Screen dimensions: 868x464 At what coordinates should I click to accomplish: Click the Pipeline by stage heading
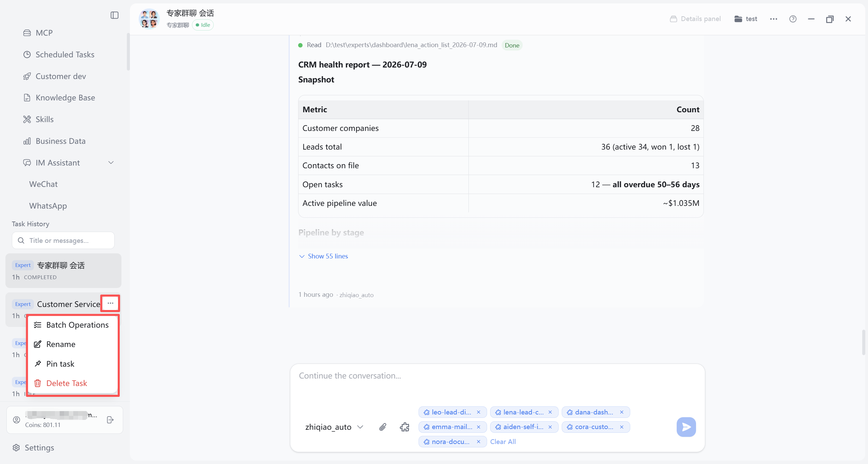click(x=331, y=233)
